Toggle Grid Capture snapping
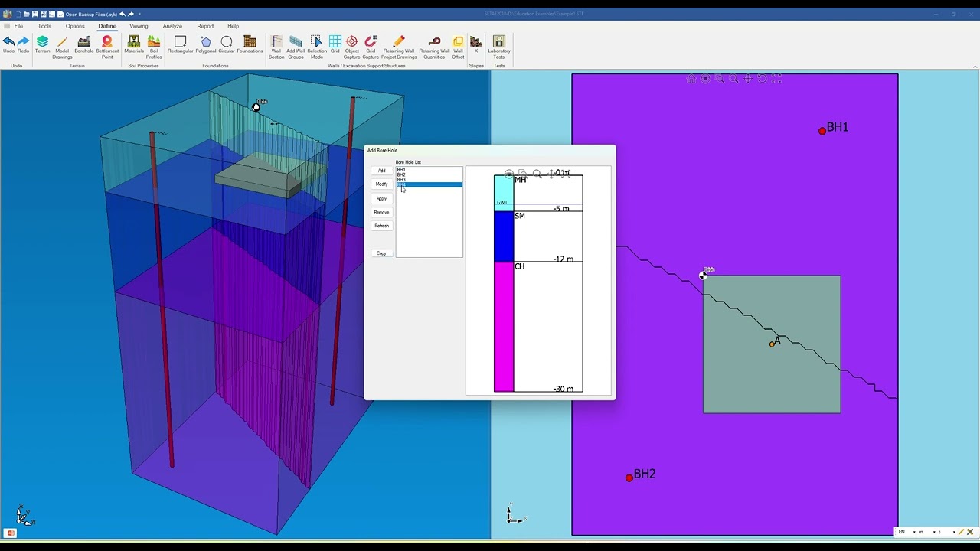 tap(371, 47)
